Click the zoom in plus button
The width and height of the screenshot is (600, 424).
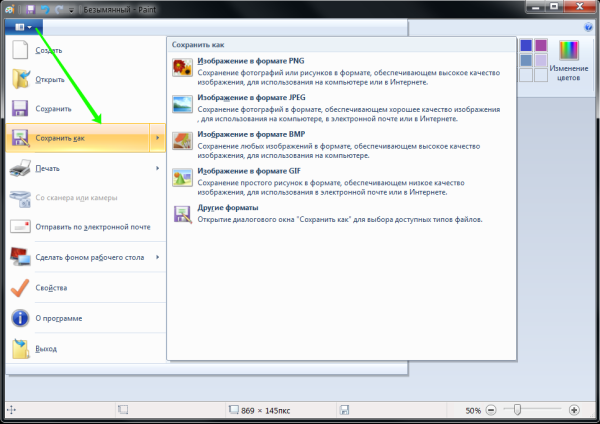(x=574, y=410)
